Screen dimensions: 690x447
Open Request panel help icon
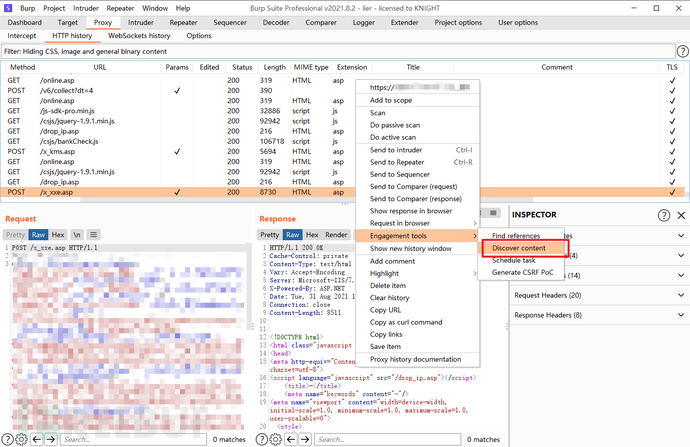(7, 439)
